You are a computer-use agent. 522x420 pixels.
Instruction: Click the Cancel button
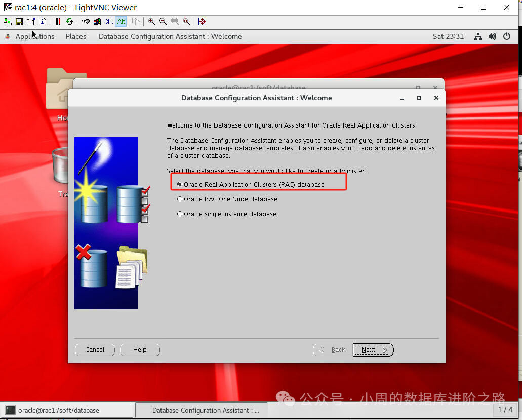[95, 350]
